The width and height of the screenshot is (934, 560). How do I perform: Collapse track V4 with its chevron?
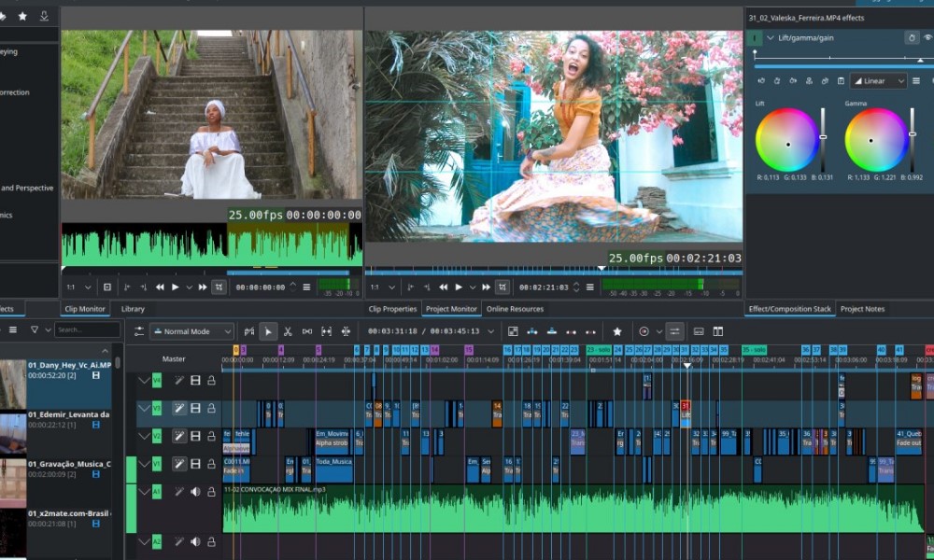click(144, 380)
